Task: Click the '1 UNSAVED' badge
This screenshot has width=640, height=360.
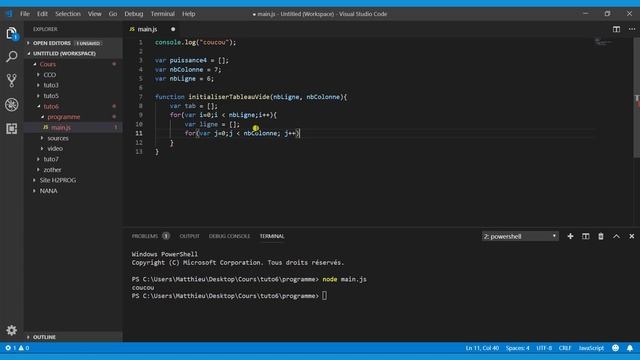Action: [x=88, y=43]
